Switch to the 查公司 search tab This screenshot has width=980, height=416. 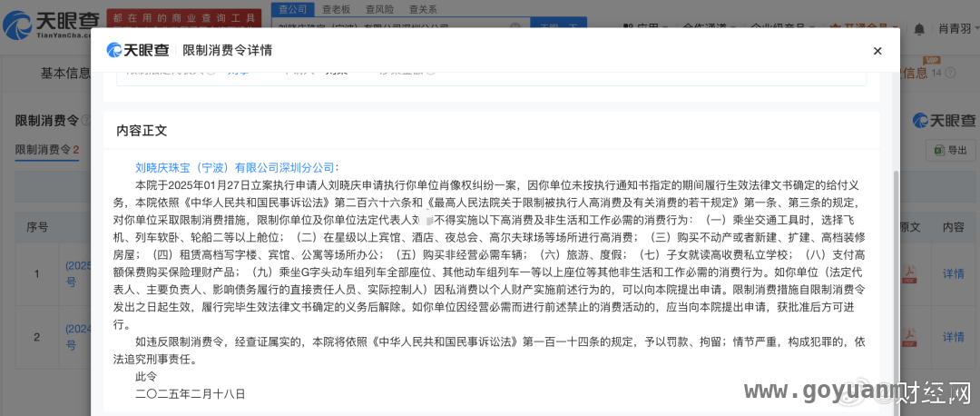click(x=292, y=9)
